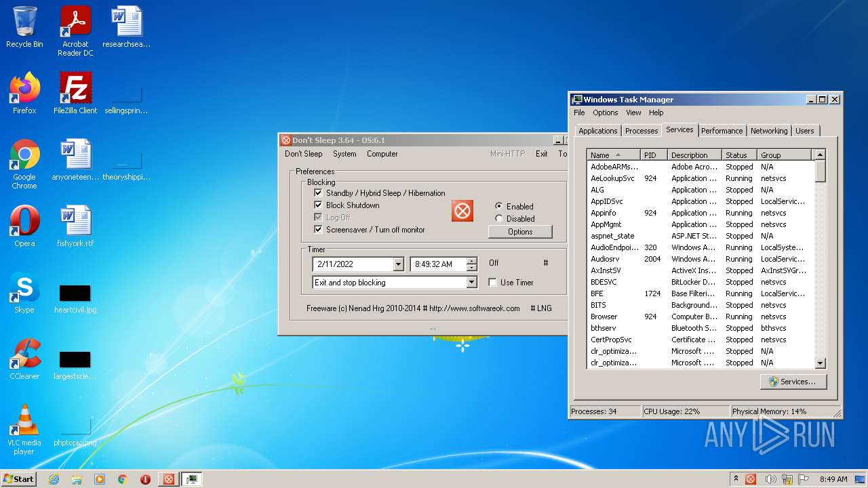Screen dimensions: 868x488
Task: Click Don't Sleep icon in system tray
Action: click(751, 479)
